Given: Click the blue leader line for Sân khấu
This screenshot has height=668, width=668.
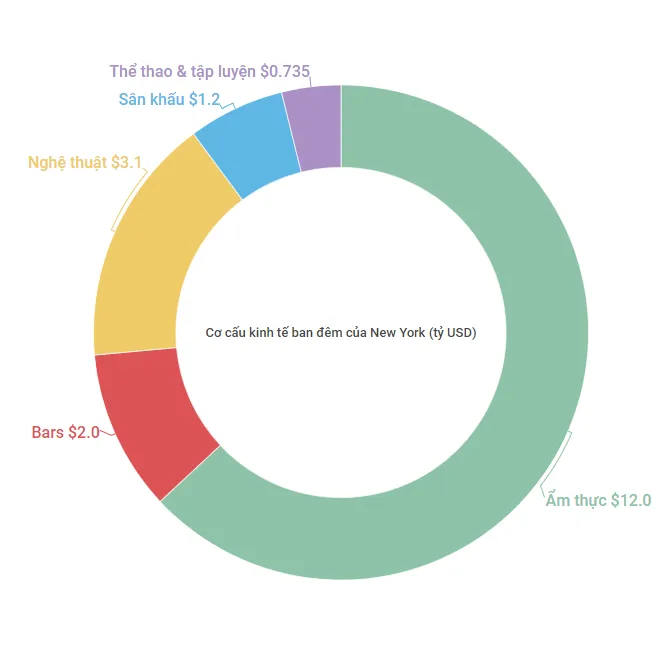Looking at the screenshot, I should point(228,103).
